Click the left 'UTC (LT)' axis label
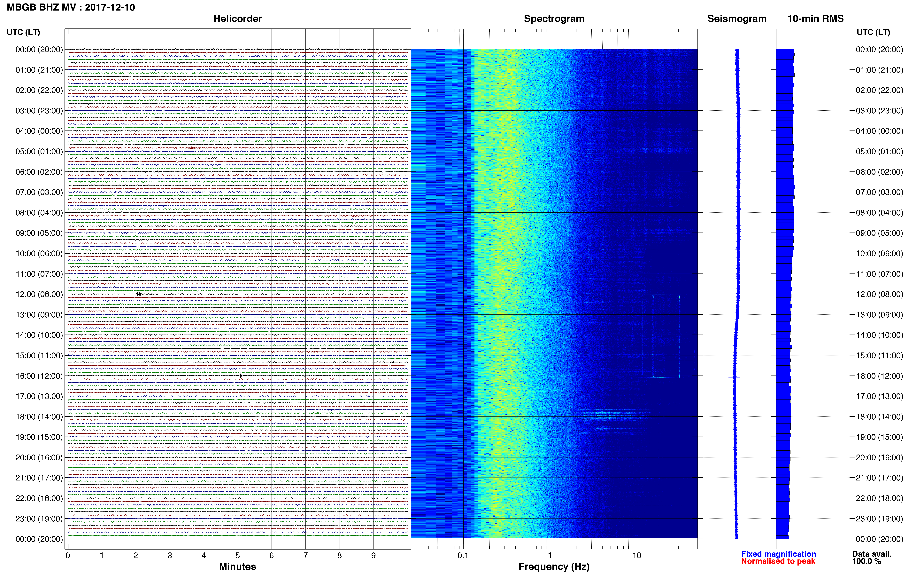924x578 pixels. (23, 32)
